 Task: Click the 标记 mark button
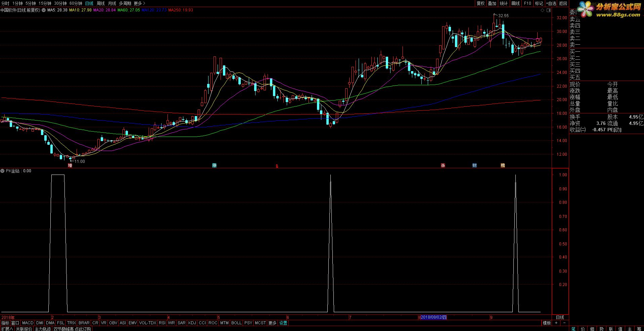[539, 3]
